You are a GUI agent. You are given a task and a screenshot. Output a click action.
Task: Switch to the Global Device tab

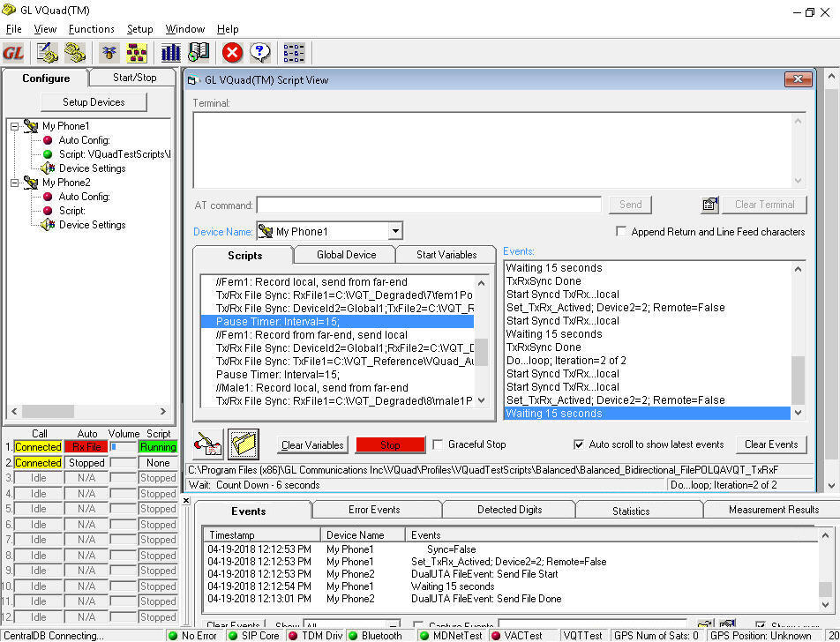pyautogui.click(x=346, y=255)
